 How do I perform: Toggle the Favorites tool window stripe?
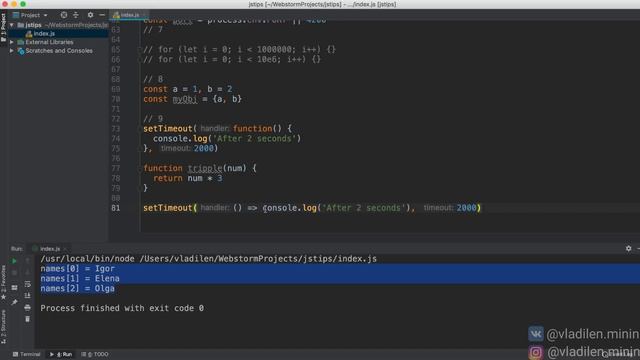(3, 283)
